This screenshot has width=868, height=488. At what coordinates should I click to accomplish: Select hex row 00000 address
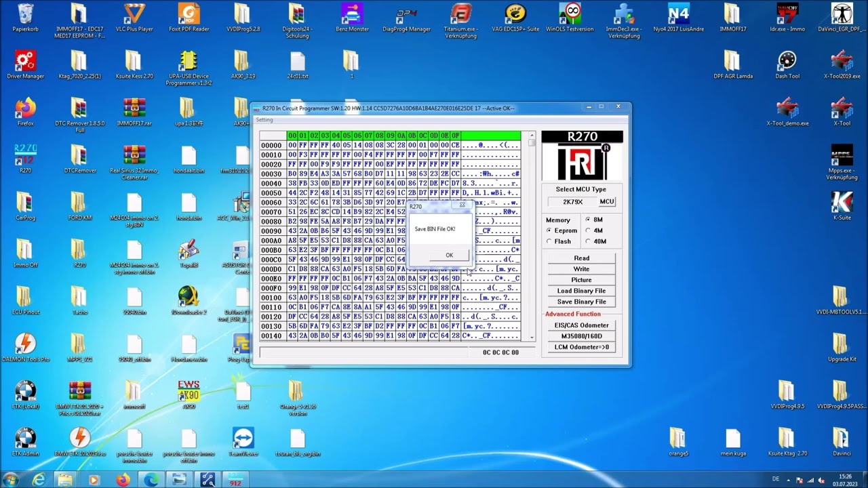point(271,145)
